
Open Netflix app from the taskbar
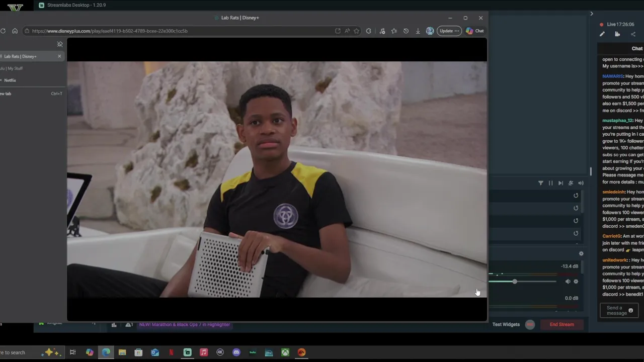171,352
